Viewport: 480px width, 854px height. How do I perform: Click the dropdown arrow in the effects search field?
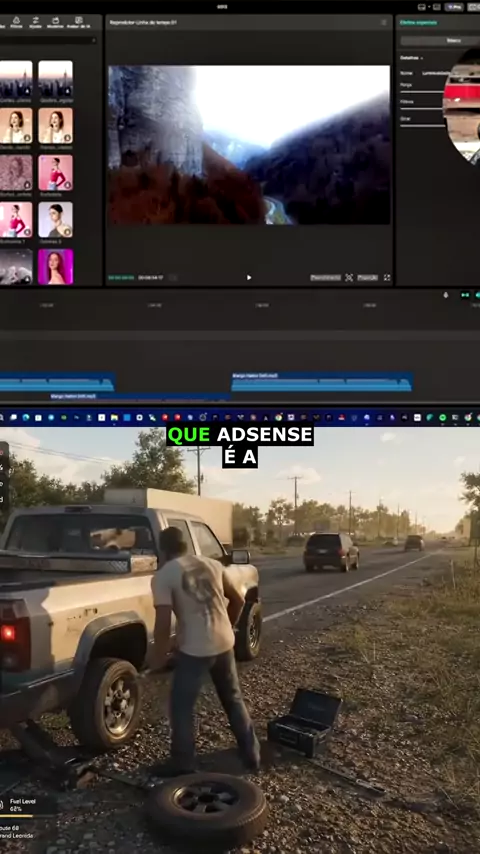click(x=94, y=40)
